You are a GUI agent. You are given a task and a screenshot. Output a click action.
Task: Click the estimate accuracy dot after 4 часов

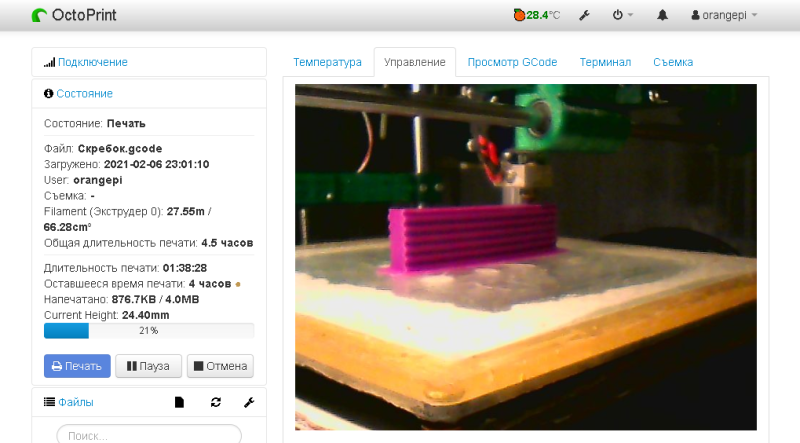click(238, 284)
